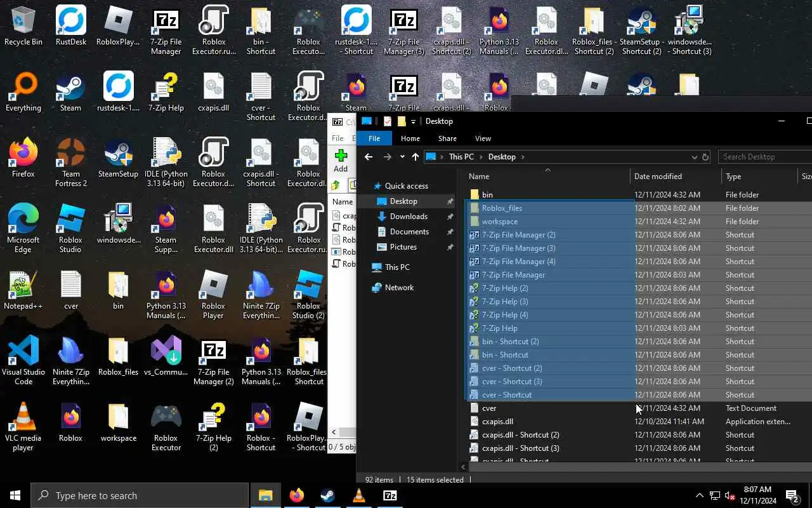Show hidden icons in the system tray
This screenshot has height=508, width=812.
click(x=700, y=496)
